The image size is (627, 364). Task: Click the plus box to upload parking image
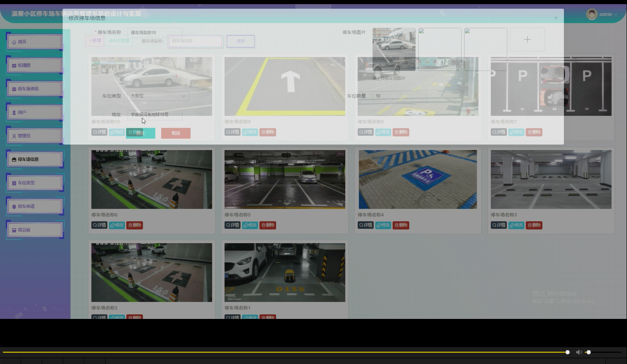click(x=527, y=39)
